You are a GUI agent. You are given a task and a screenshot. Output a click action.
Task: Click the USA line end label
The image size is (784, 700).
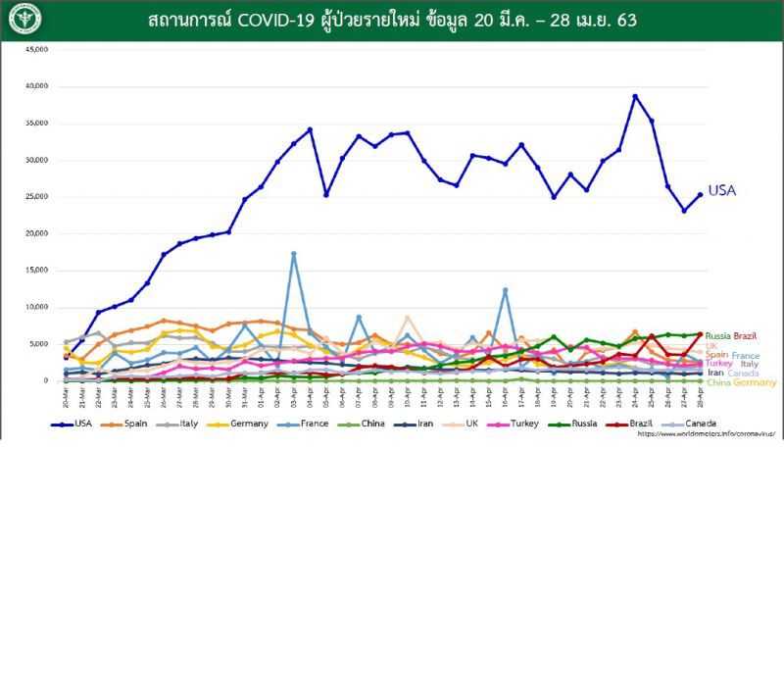pos(722,190)
